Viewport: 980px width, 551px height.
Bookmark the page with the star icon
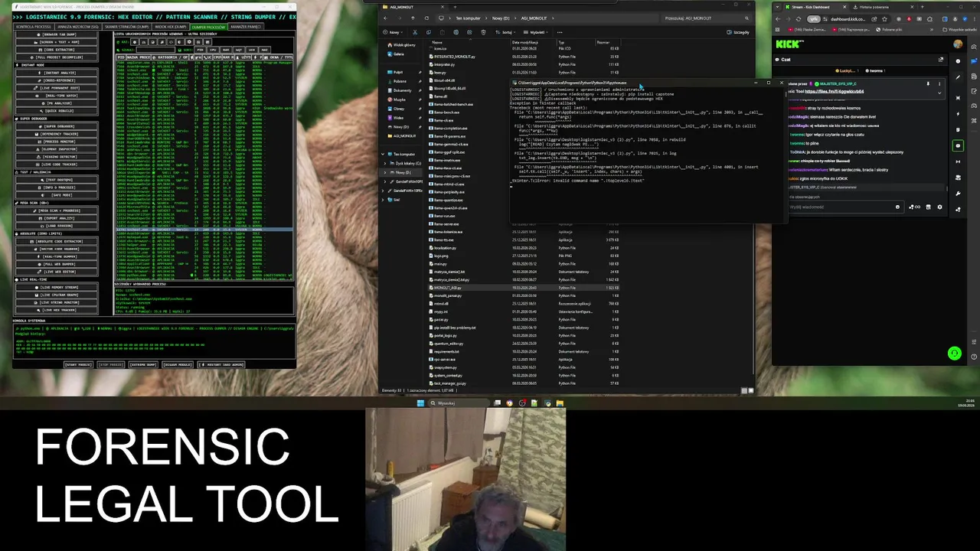coord(884,19)
